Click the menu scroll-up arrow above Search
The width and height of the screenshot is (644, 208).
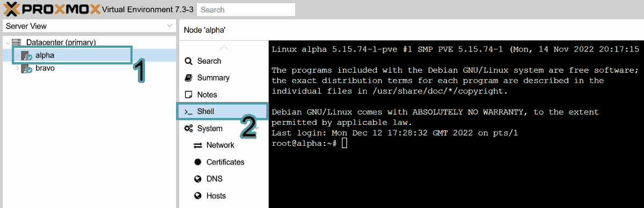(x=224, y=47)
